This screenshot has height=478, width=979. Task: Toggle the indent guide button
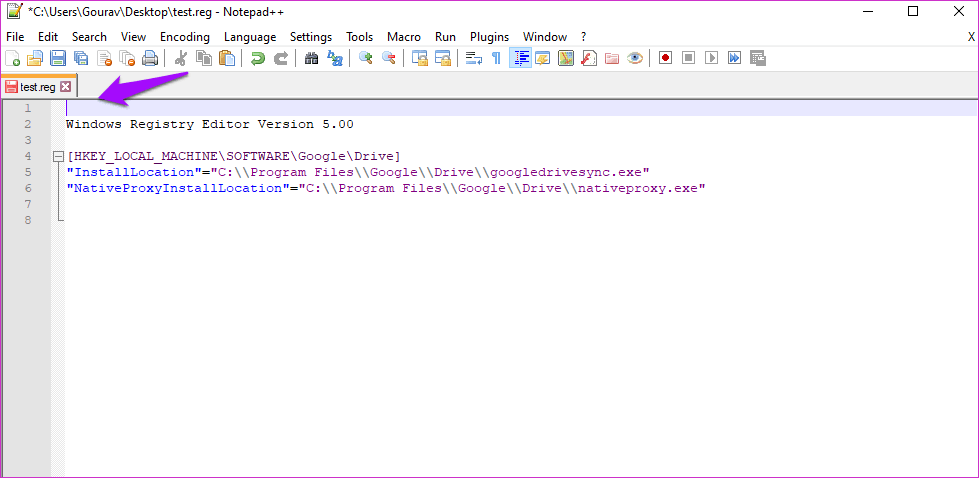(x=520, y=58)
